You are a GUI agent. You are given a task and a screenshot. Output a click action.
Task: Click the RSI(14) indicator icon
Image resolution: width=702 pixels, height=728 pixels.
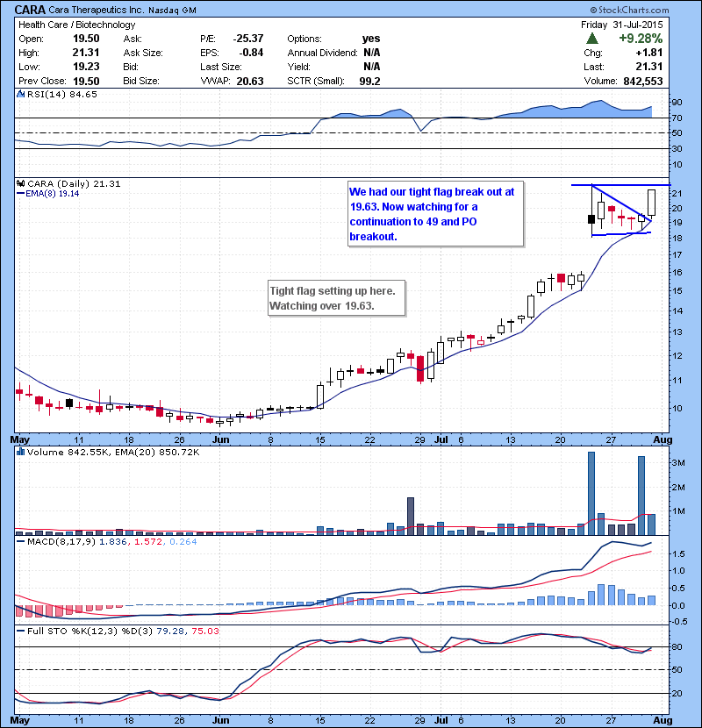(x=21, y=94)
